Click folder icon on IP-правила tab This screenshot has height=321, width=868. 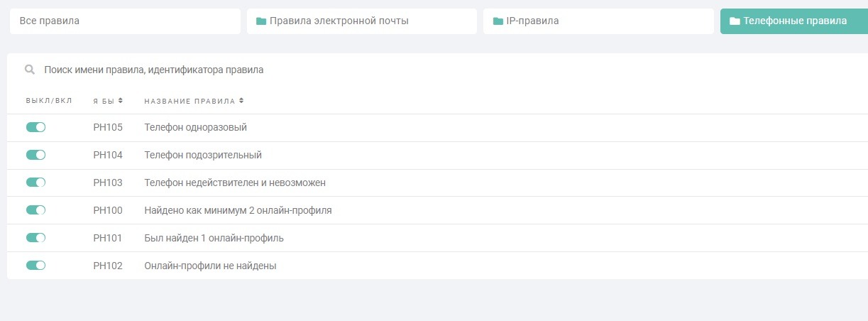point(498,21)
